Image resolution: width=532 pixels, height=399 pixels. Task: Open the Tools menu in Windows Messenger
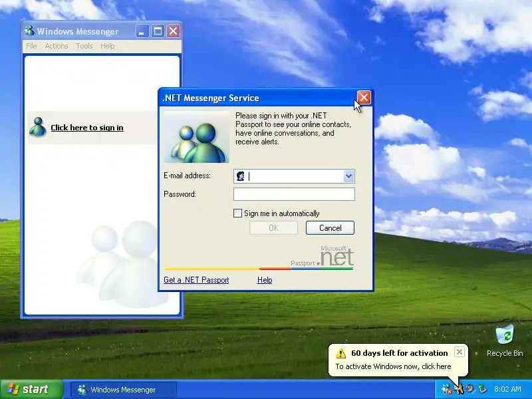(84, 46)
